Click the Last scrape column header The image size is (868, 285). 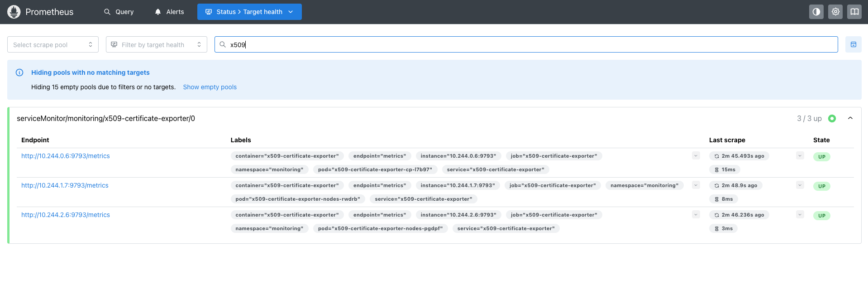(x=727, y=140)
